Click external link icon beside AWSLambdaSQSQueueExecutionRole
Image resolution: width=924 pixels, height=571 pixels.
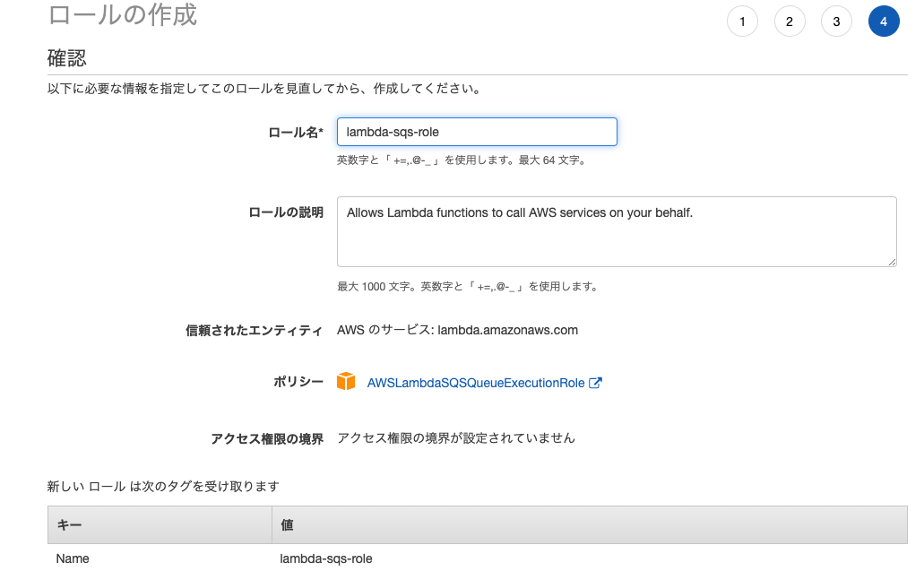point(595,383)
